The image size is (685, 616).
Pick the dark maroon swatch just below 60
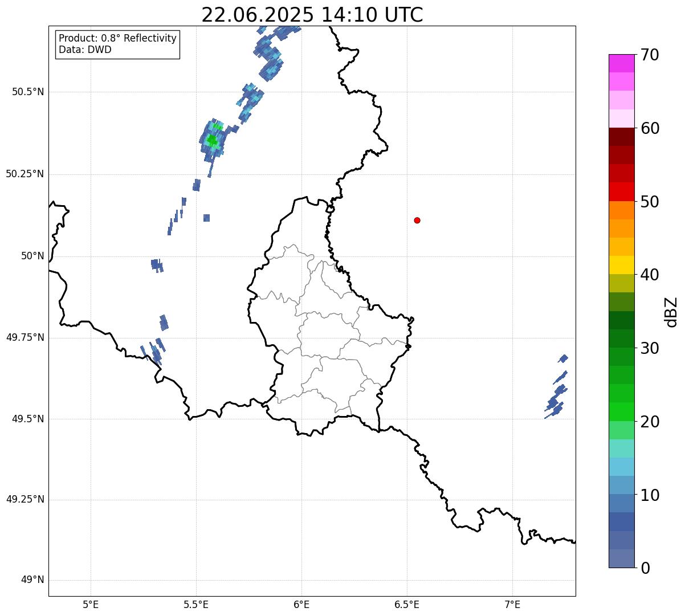click(621, 137)
